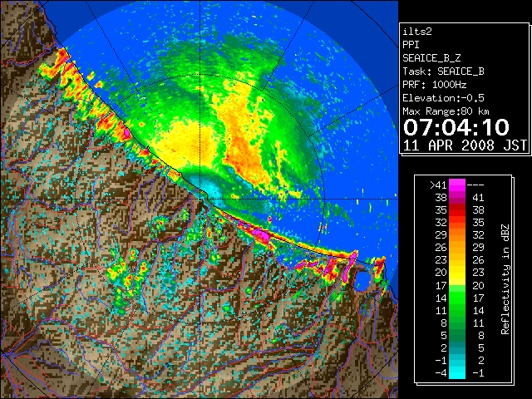Viewport: 532px width, 399px height.
Task: Click the 'Reflectivity in dBZ' axis label
Action: click(505, 279)
